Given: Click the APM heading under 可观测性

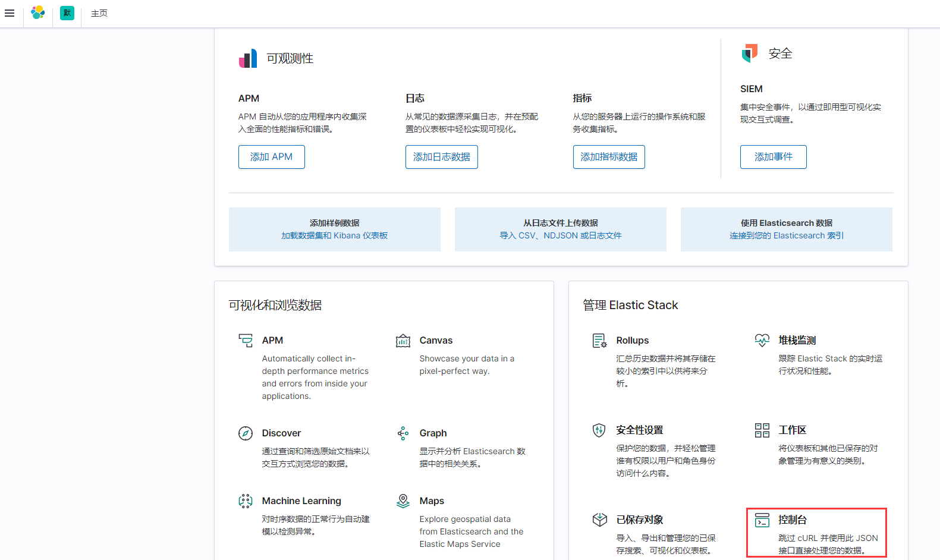Looking at the screenshot, I should pos(249,99).
